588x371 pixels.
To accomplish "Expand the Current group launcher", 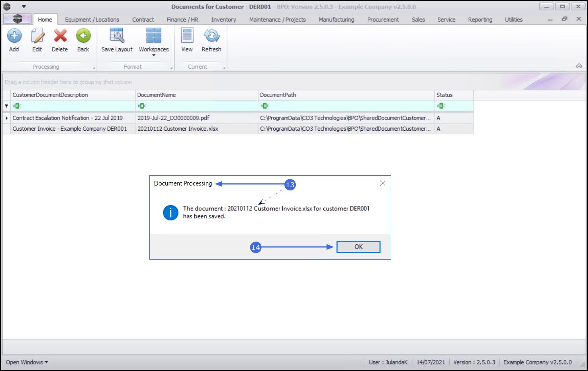I will tap(224, 68).
